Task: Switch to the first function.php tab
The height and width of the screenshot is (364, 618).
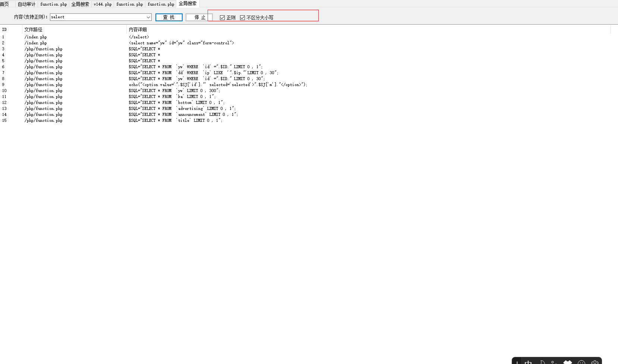Action: (x=53, y=4)
